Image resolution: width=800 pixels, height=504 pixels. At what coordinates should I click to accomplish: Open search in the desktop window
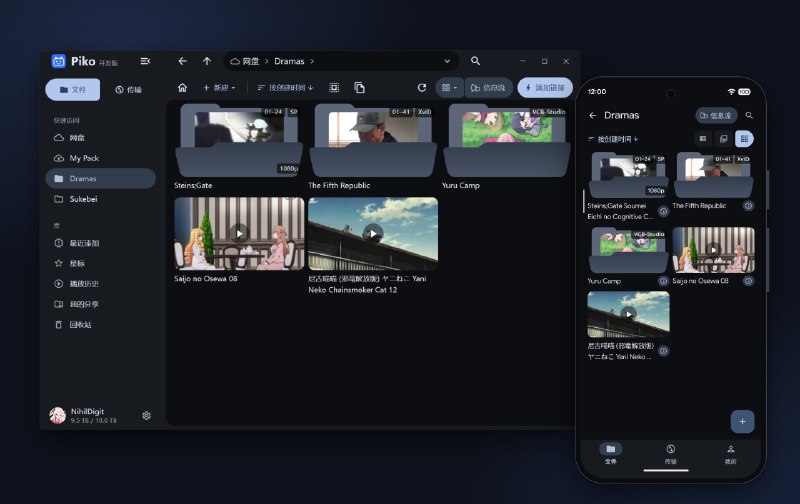click(x=475, y=61)
